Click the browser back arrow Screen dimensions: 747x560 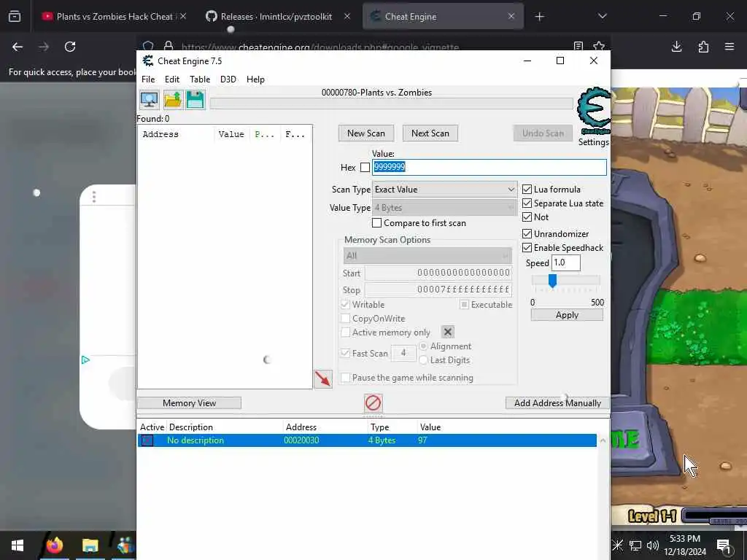18,47
